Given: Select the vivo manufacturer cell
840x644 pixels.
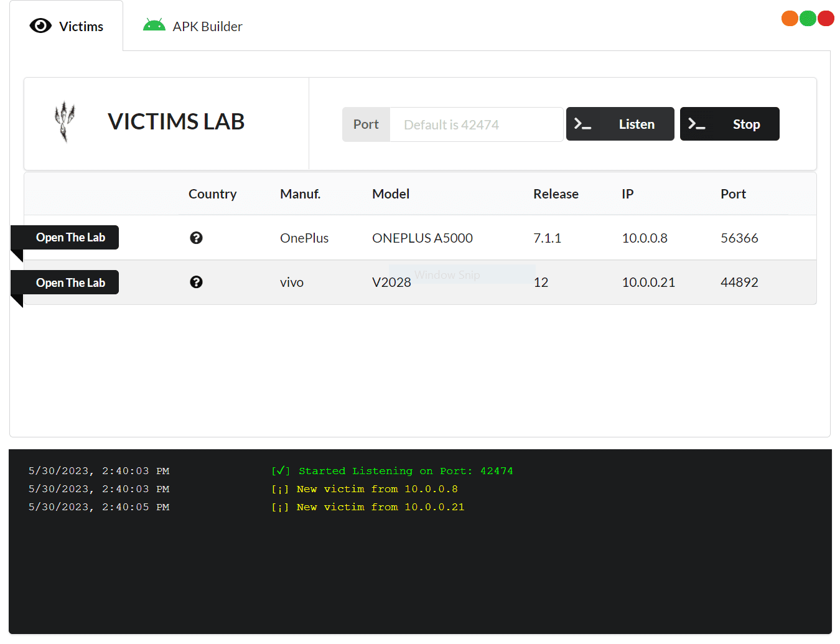Looking at the screenshot, I should pos(292,282).
